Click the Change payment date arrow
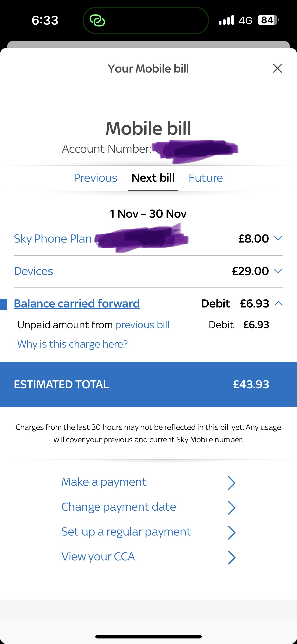Screen dimensions: 297x644 tap(232, 507)
